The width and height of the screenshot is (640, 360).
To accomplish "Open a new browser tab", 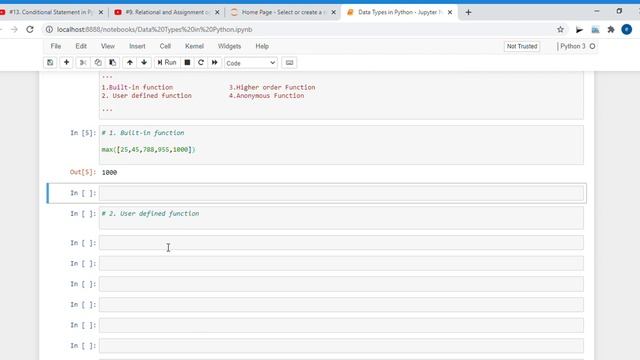I will coord(468,12).
